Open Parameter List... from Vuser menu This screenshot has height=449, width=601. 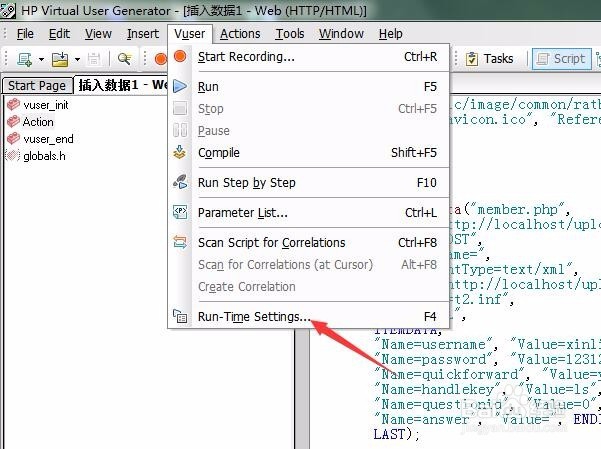[x=309, y=212]
